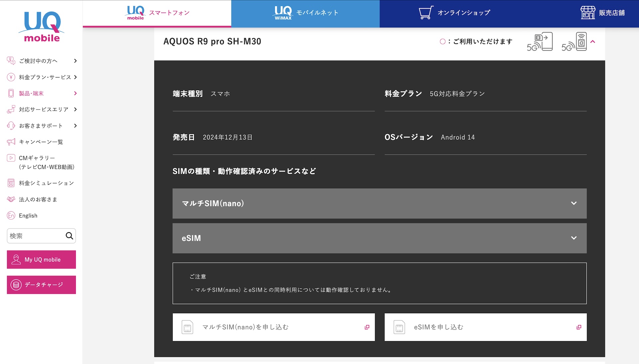Click the 販売店舗 store icon

pos(588,13)
